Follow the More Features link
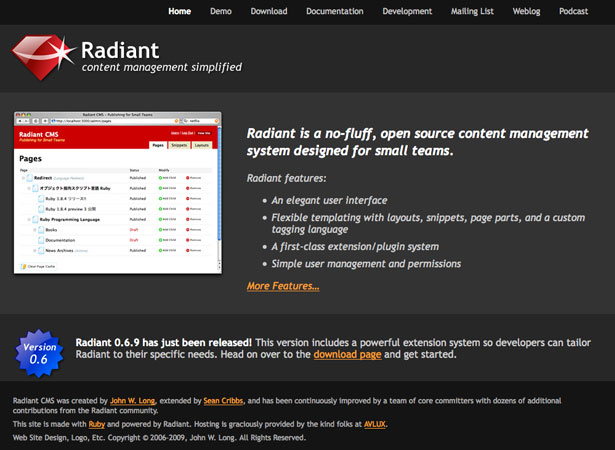The width and height of the screenshot is (615, 450). [283, 286]
